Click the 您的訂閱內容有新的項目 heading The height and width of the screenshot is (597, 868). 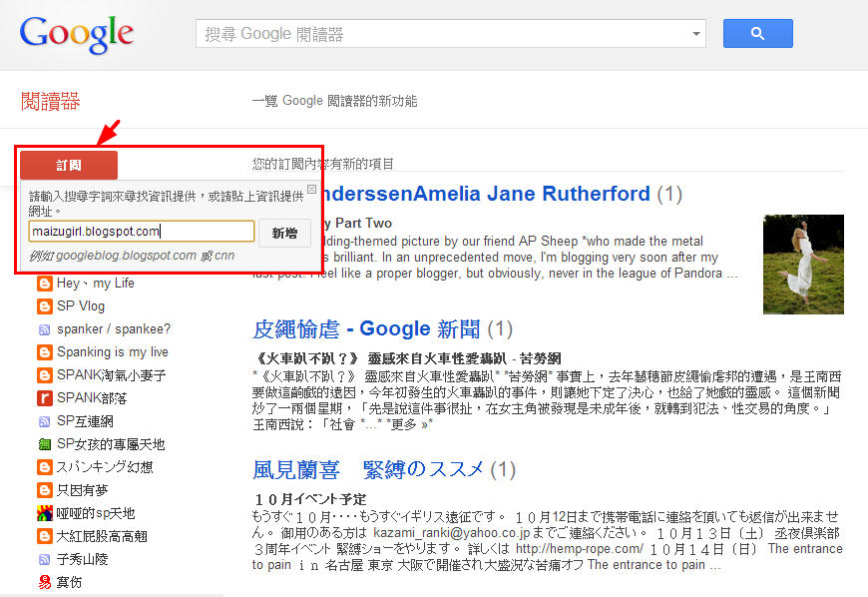pyautogui.click(x=322, y=164)
